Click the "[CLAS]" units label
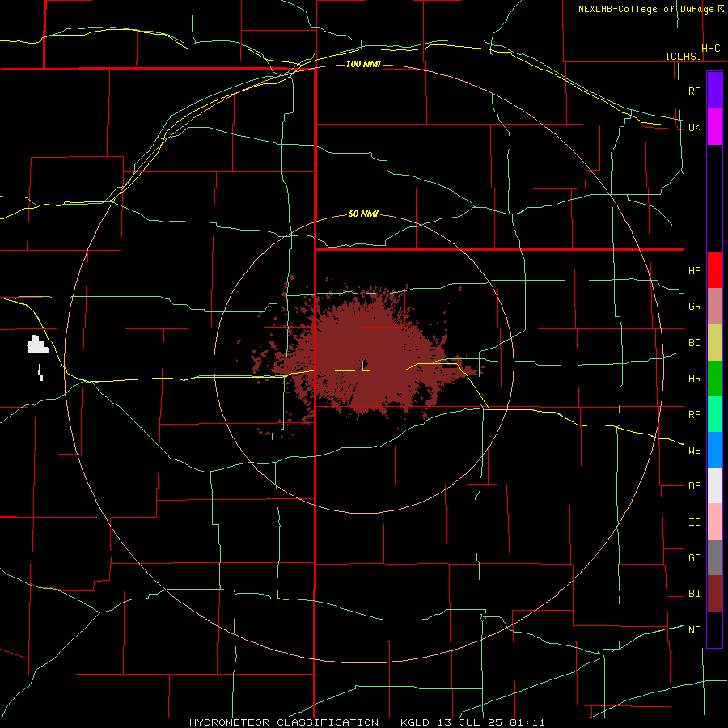 pyautogui.click(x=684, y=56)
